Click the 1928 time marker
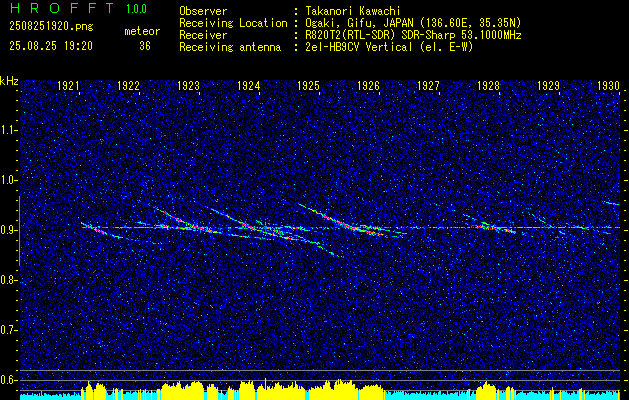629x400 pixels. 489,85
